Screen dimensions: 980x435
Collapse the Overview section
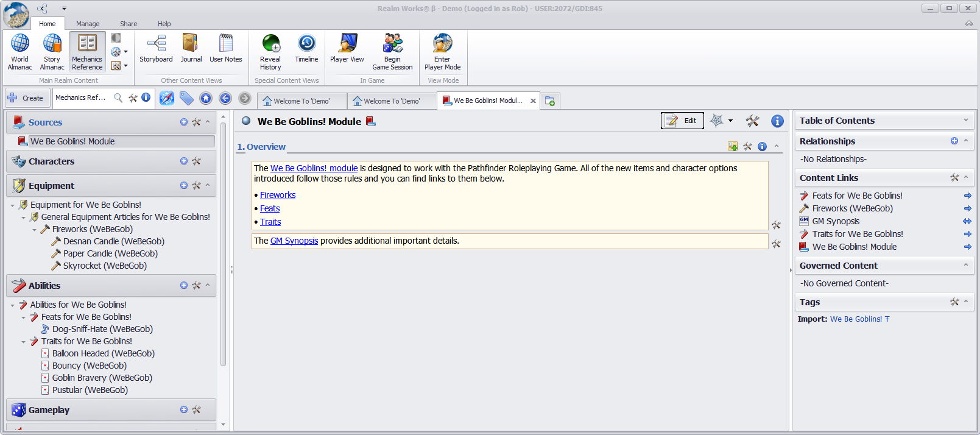click(777, 146)
